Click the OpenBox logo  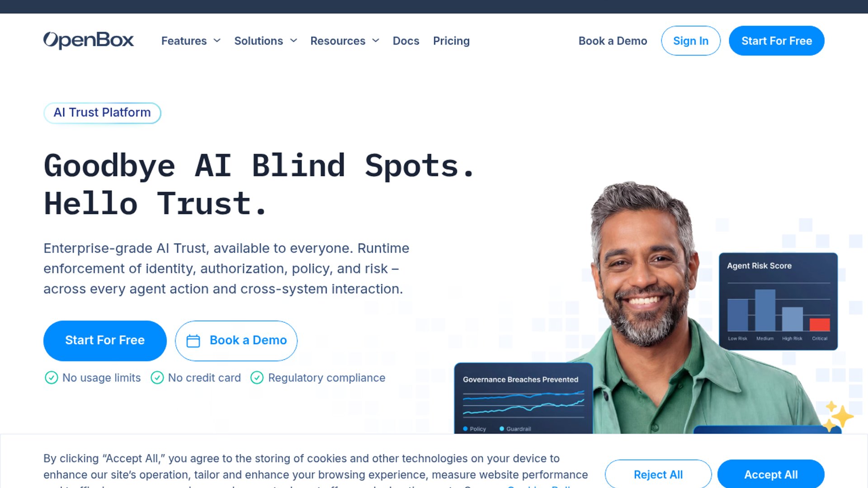coord(89,40)
